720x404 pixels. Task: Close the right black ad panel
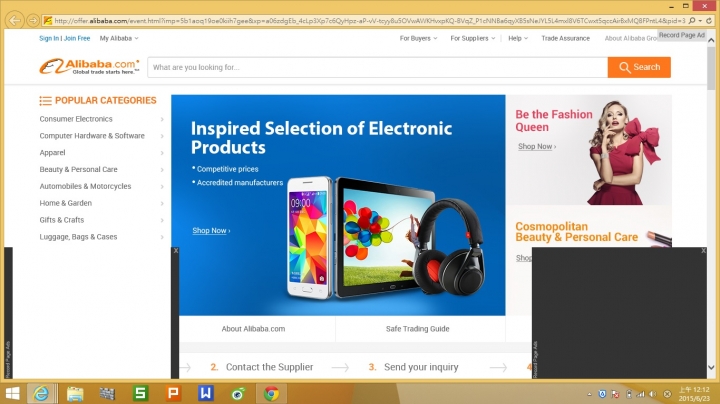703,251
